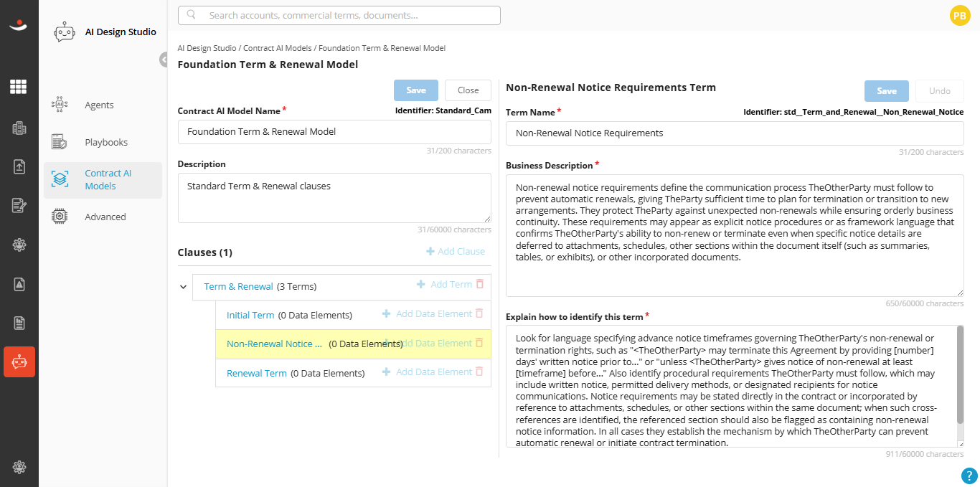Click the Playbooks icon in sidebar

tap(60, 142)
